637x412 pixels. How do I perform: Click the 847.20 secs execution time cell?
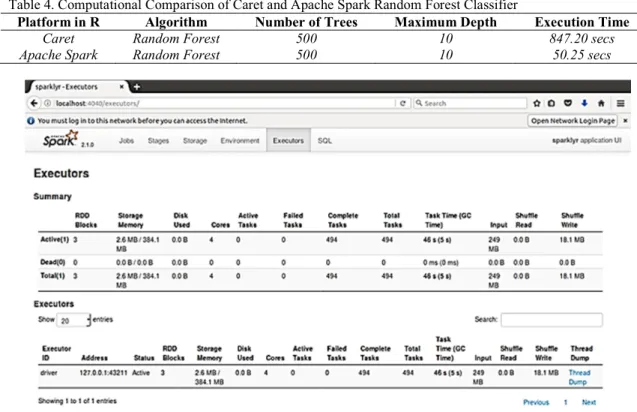pyautogui.click(x=582, y=38)
